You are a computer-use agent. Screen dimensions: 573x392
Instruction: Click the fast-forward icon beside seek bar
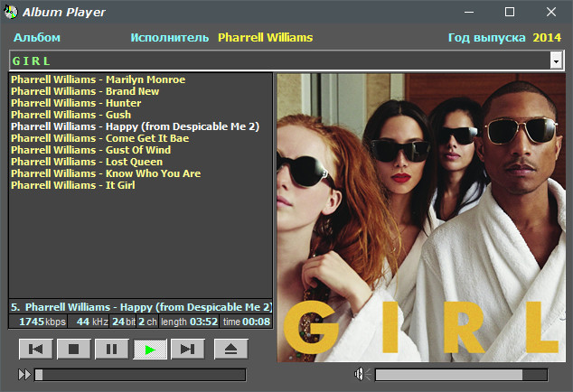coord(24,375)
